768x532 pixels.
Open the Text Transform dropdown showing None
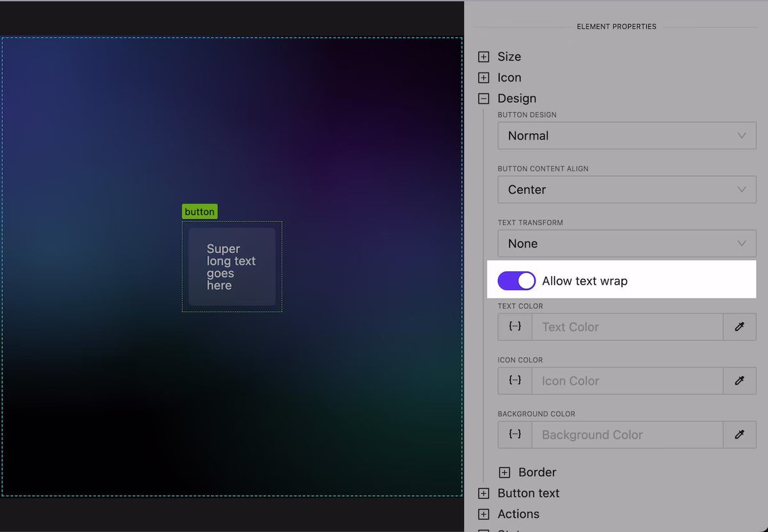point(626,244)
